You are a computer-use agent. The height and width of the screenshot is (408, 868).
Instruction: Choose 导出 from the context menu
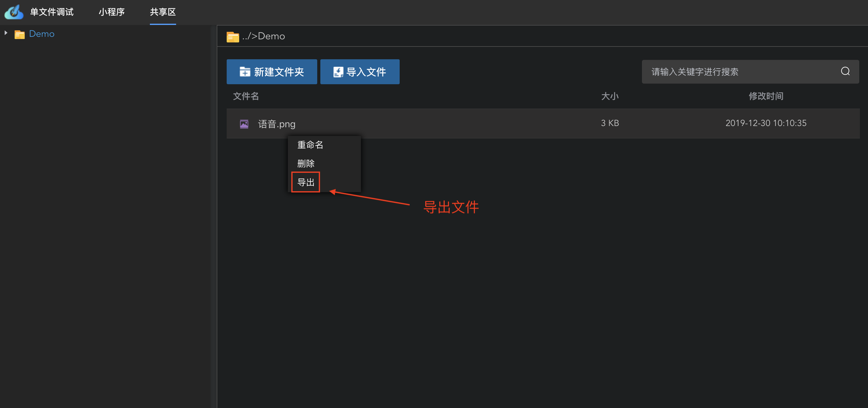[306, 182]
